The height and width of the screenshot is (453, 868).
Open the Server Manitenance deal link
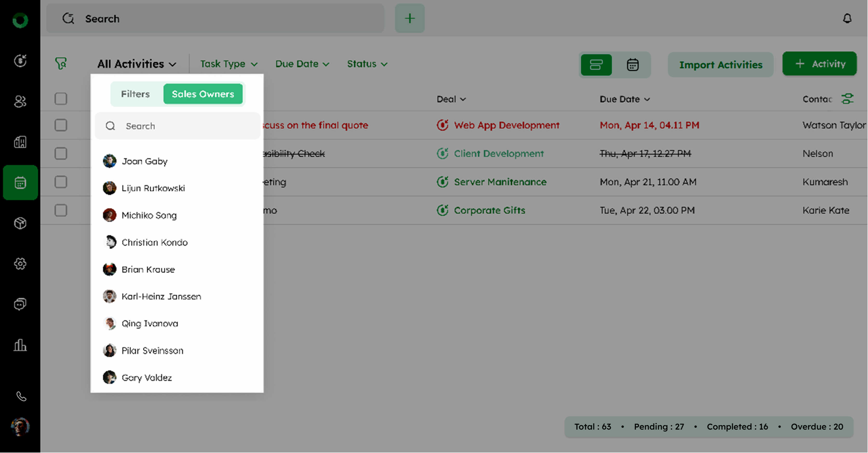pyautogui.click(x=500, y=182)
